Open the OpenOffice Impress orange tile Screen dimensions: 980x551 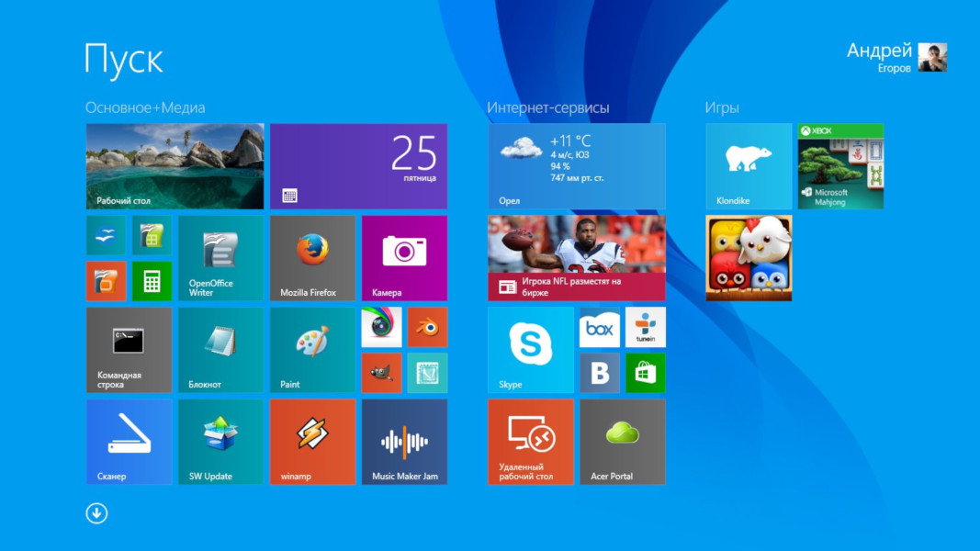pos(107,281)
